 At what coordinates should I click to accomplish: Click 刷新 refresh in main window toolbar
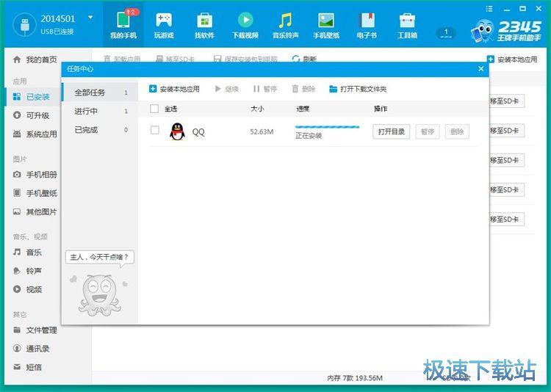pyautogui.click(x=304, y=59)
